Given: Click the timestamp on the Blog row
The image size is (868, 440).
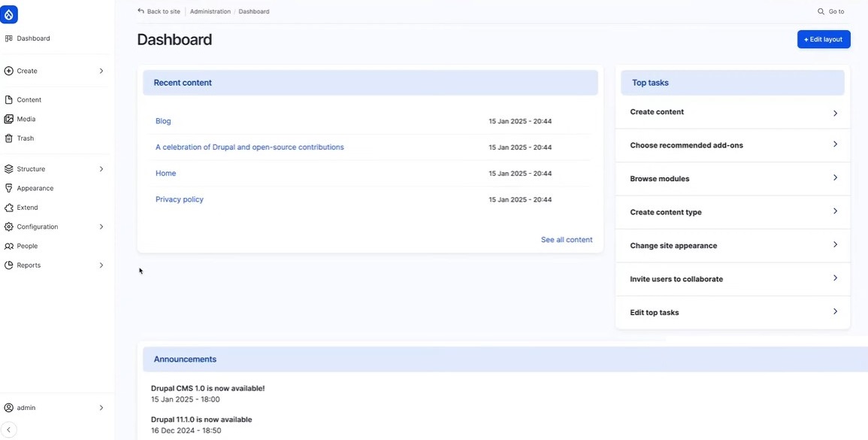Looking at the screenshot, I should point(520,121).
